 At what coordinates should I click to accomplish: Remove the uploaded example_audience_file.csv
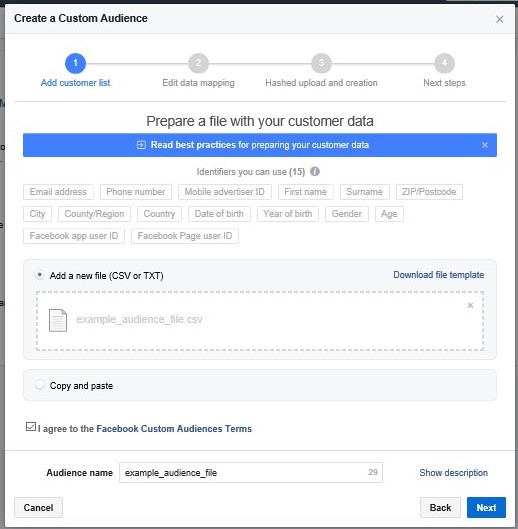470,305
